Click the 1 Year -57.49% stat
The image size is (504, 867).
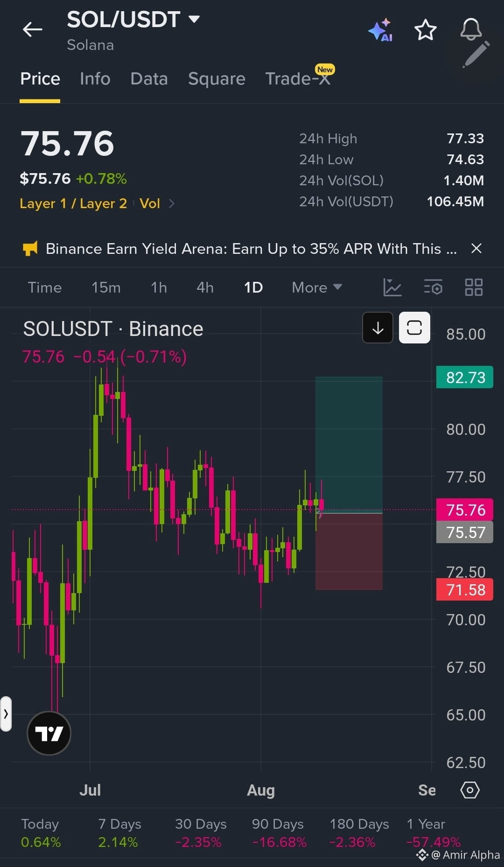pyautogui.click(x=433, y=833)
